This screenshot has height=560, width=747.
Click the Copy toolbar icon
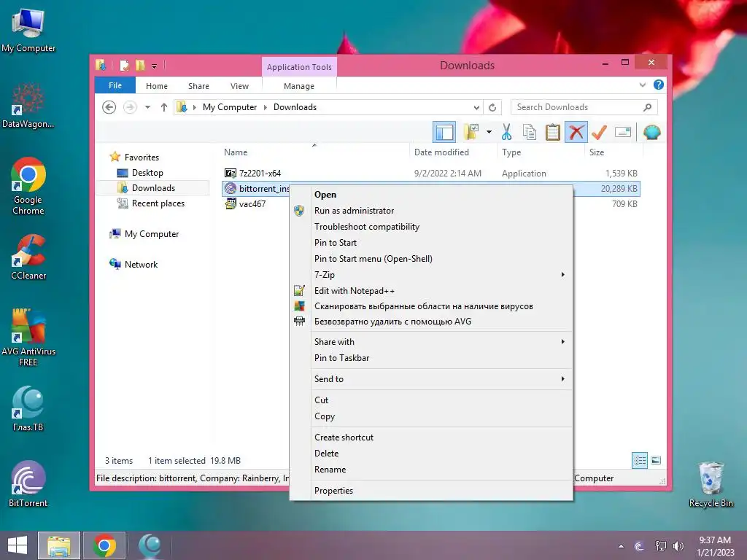(530, 133)
